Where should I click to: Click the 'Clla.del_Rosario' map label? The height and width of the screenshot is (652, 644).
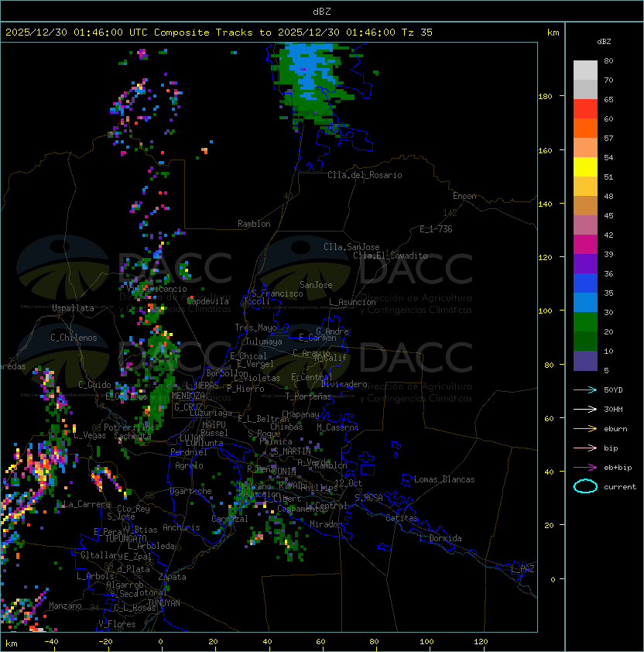(365, 175)
